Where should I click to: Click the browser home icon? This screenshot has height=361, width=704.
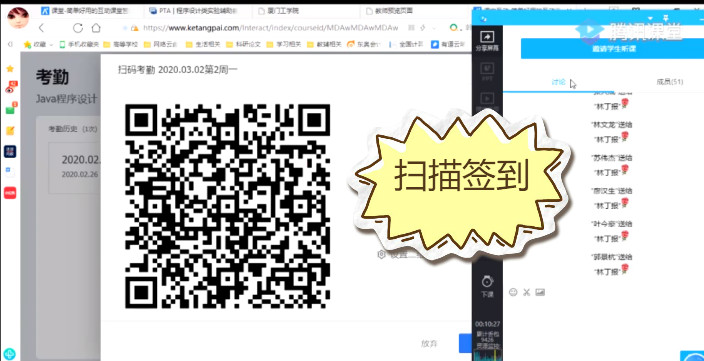[96, 28]
